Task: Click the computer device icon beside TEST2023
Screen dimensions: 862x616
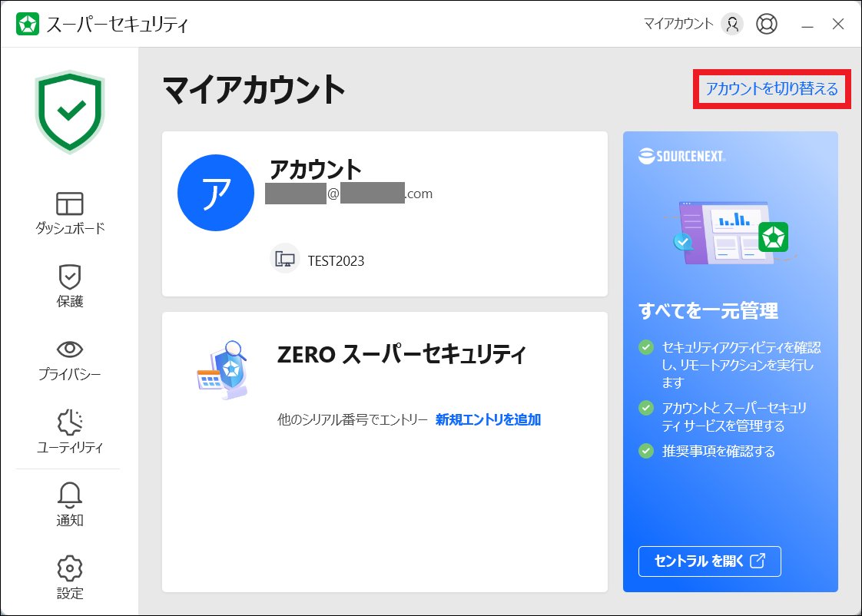Action: (285, 259)
